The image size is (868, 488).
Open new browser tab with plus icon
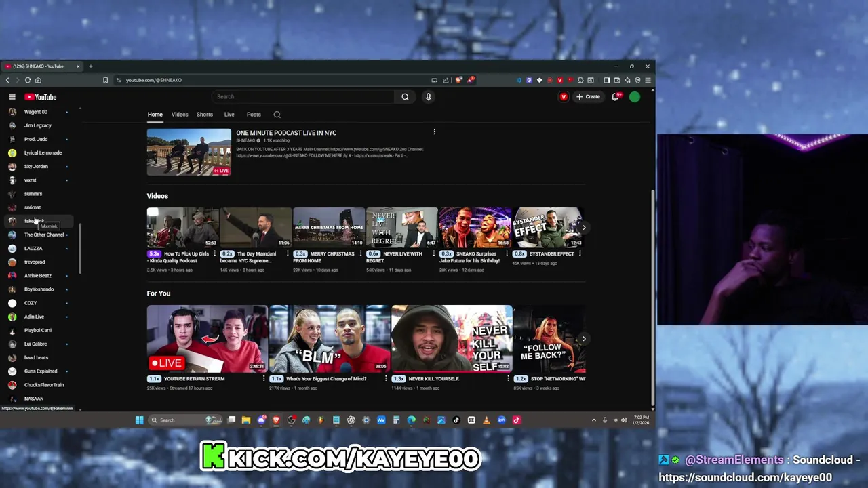coord(90,66)
